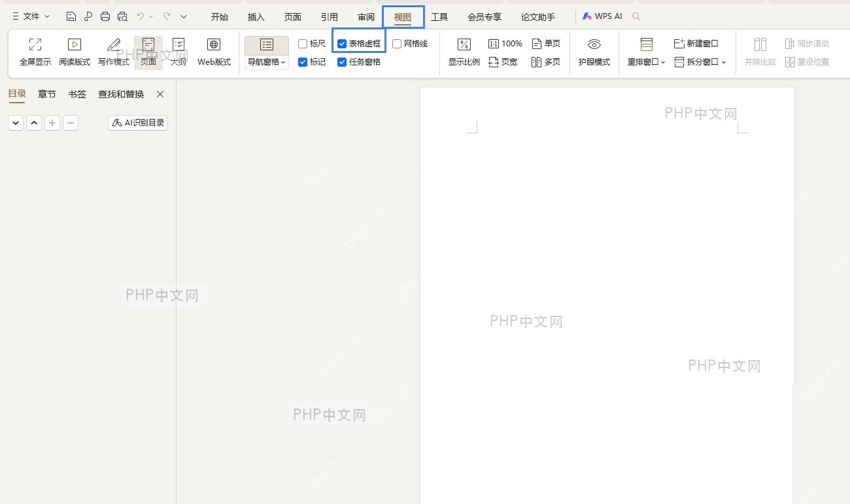Image resolution: width=850 pixels, height=504 pixels.
Task: Uncheck the 标记 markup checkbox
Action: click(x=303, y=62)
